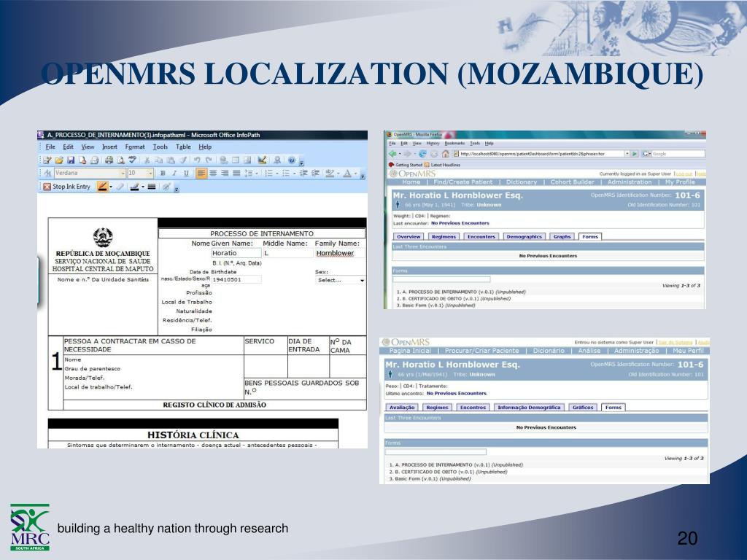Expand the bulleted list dropdown arrow

295,174
